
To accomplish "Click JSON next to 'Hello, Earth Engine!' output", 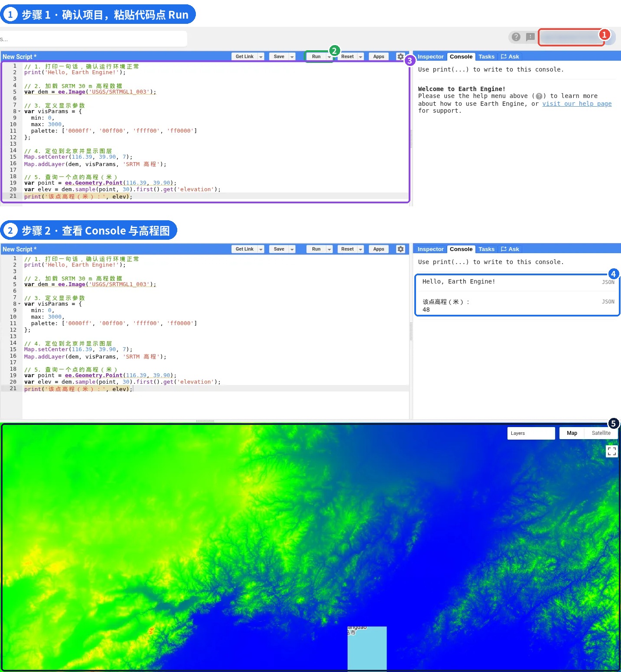I will [608, 282].
